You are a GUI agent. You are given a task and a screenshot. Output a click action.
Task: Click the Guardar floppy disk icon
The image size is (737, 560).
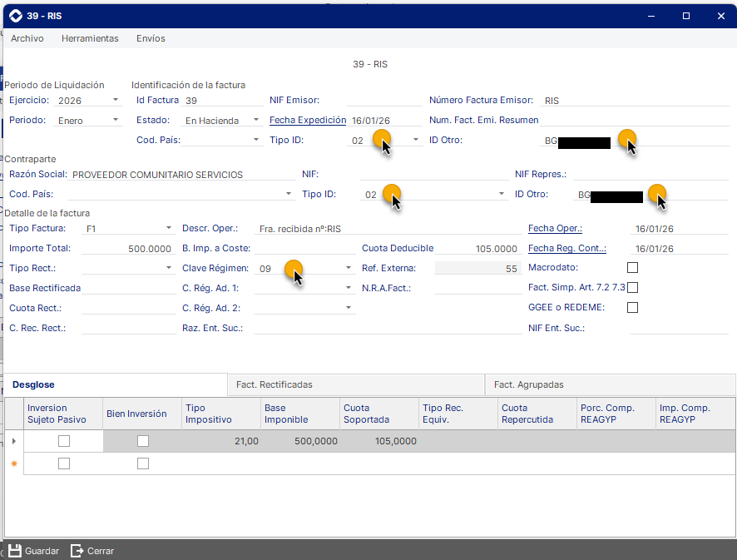(x=15, y=551)
